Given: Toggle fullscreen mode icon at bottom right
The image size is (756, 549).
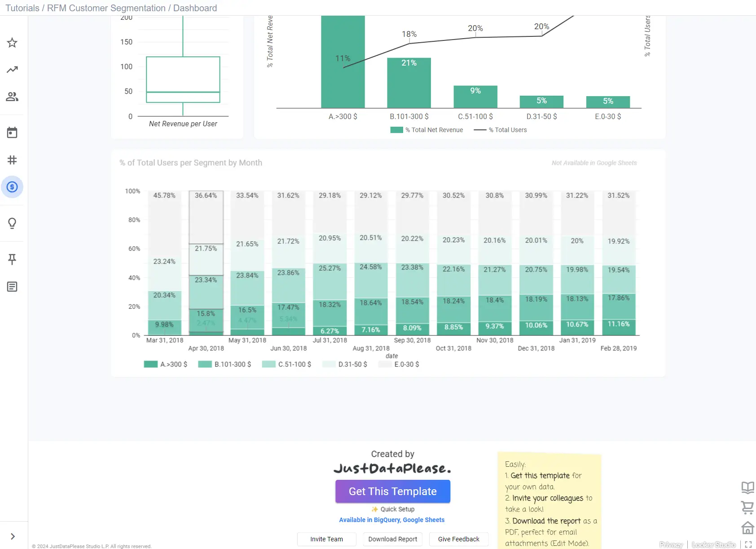Looking at the screenshot, I should 748,545.
